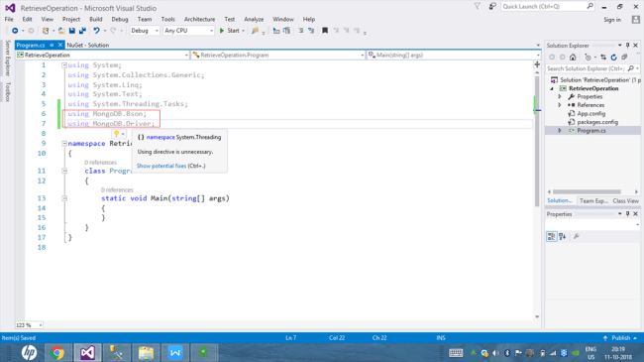
Task: Open the Analyze menu
Action: pyautogui.click(x=254, y=19)
